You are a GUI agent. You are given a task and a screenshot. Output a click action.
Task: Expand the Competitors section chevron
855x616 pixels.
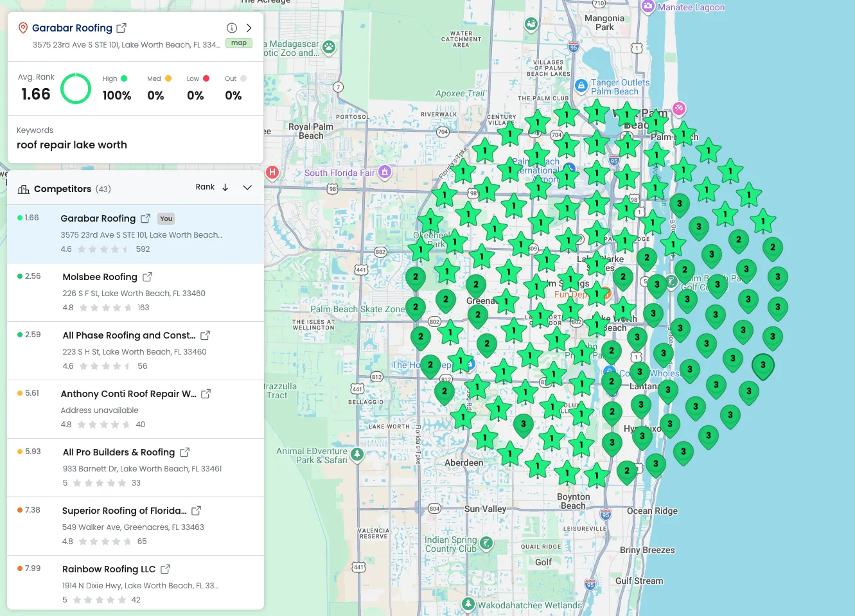point(247,188)
